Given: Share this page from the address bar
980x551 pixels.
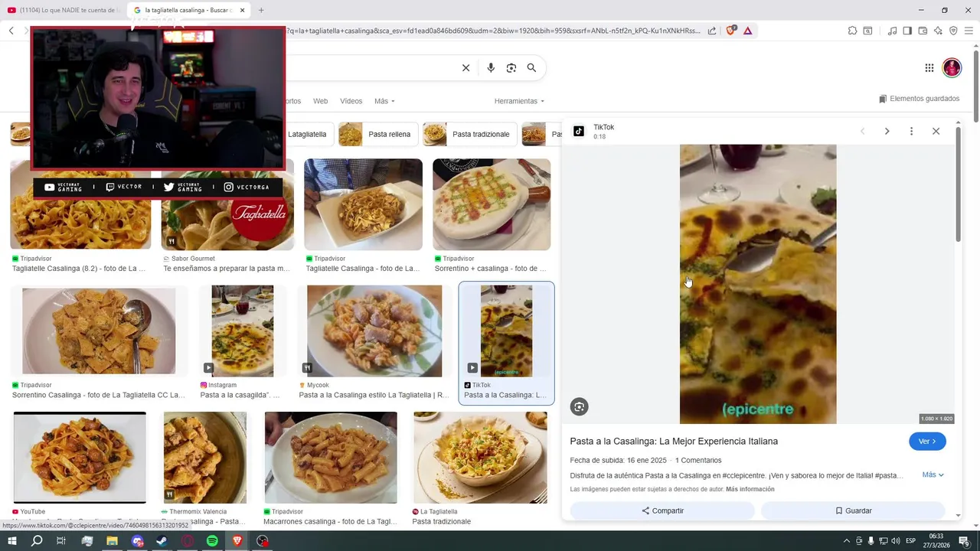Looking at the screenshot, I should pyautogui.click(x=712, y=31).
